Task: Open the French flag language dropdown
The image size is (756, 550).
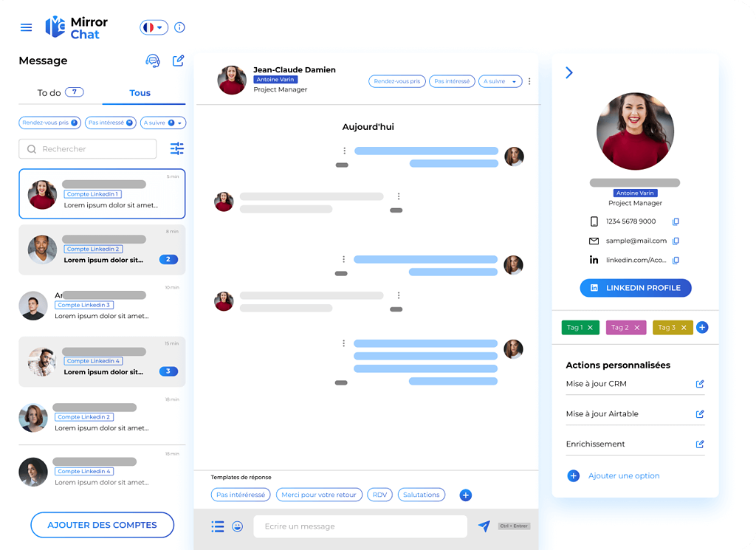Action: [153, 27]
